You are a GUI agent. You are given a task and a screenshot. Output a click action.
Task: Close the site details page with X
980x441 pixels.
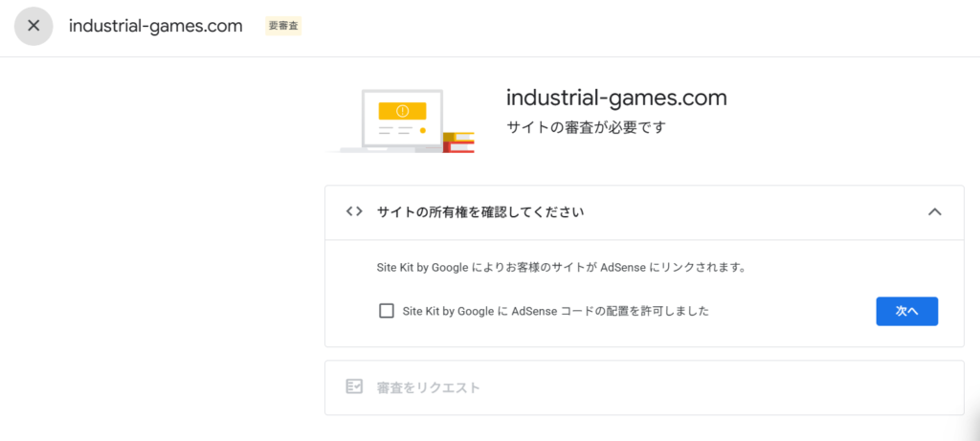pos(33,26)
